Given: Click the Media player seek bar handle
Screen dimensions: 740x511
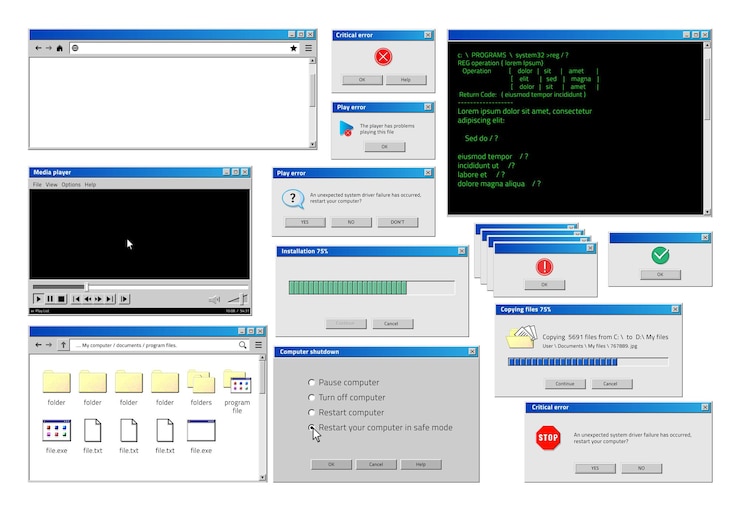Looking at the screenshot, I should [x=86, y=286].
